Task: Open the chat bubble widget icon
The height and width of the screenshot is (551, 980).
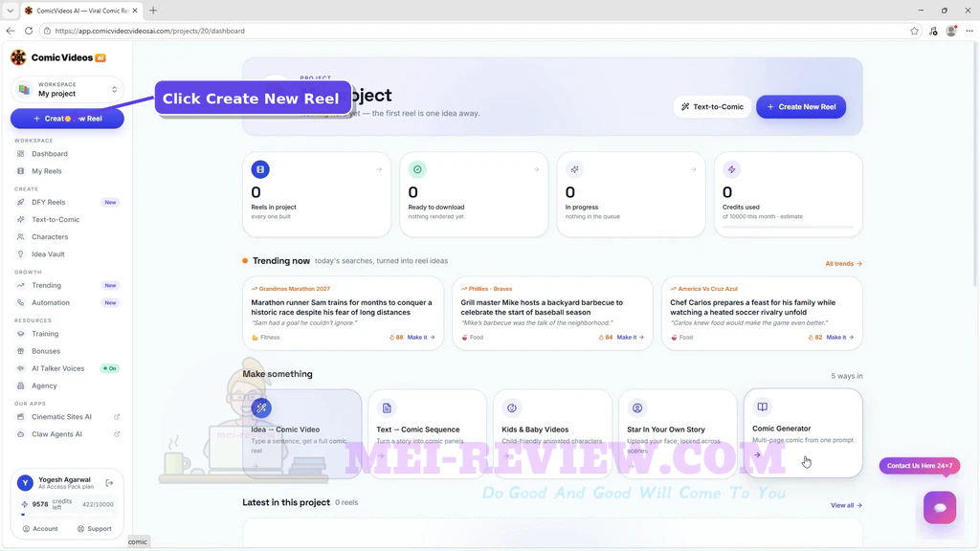Action: click(940, 507)
